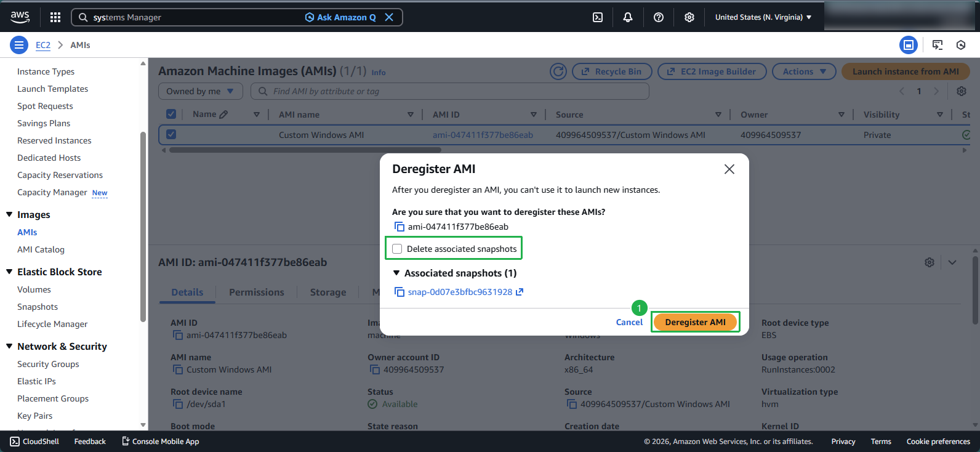980x452 pixels.
Task: Collapse Network & Security section
Action: pos(9,346)
